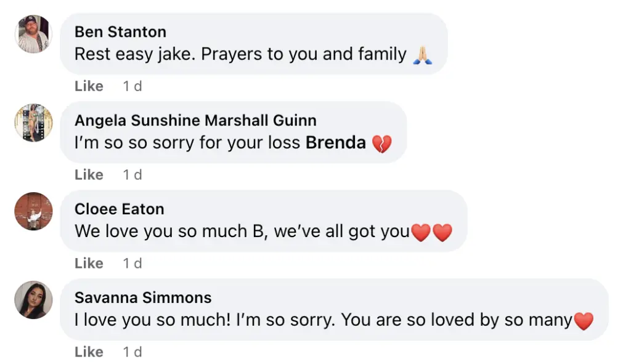
Task: Open Savanna Simmons's profile avatar
Action: click(33, 299)
